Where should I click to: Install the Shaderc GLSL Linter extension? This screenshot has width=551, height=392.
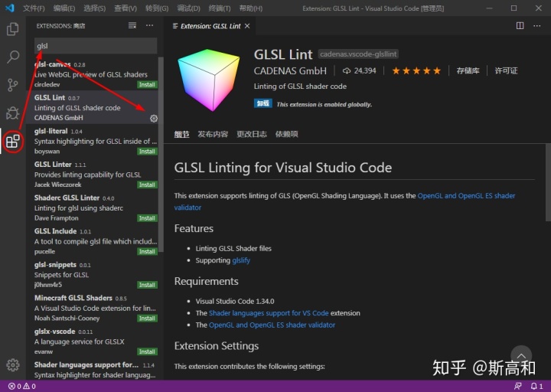point(147,218)
